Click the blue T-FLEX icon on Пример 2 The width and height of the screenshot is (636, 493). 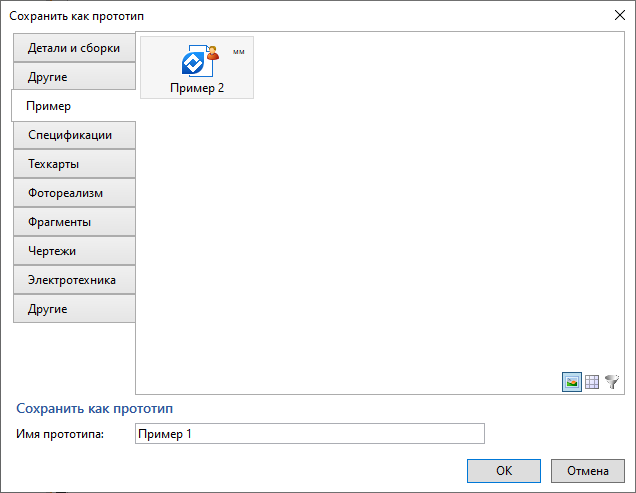click(192, 63)
